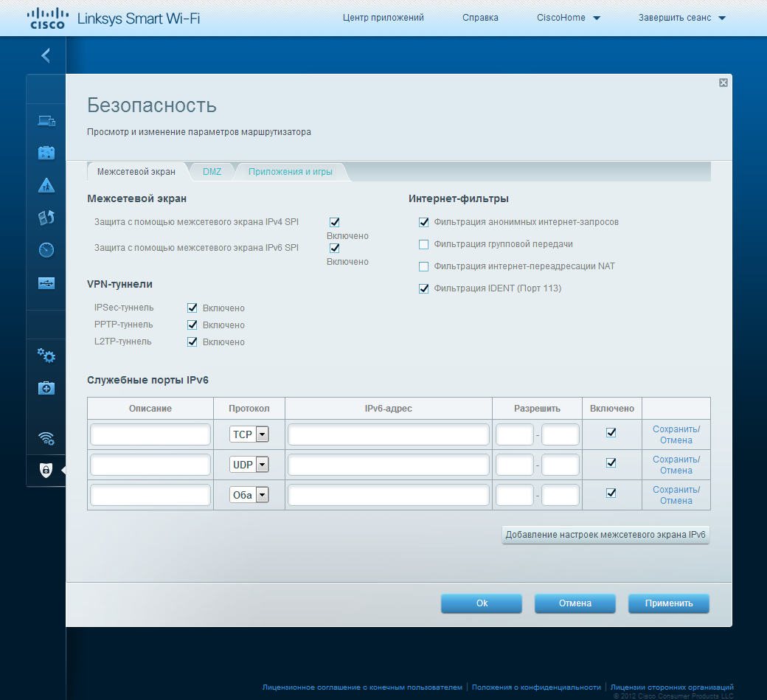The width and height of the screenshot is (767, 700).
Task: Expand the CiscoHome menu
Action: [568, 18]
